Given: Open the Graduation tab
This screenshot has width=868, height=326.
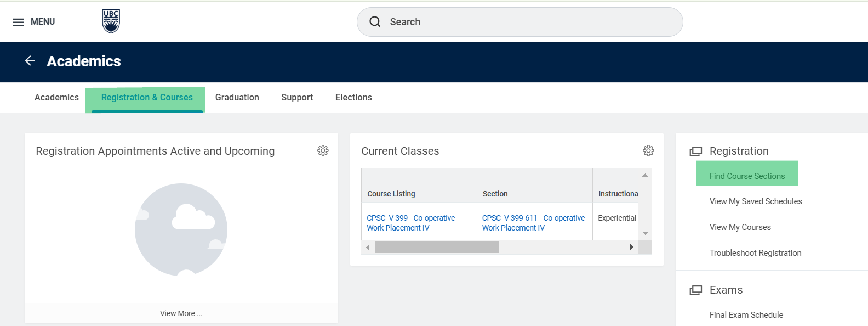Looking at the screenshot, I should (x=237, y=97).
